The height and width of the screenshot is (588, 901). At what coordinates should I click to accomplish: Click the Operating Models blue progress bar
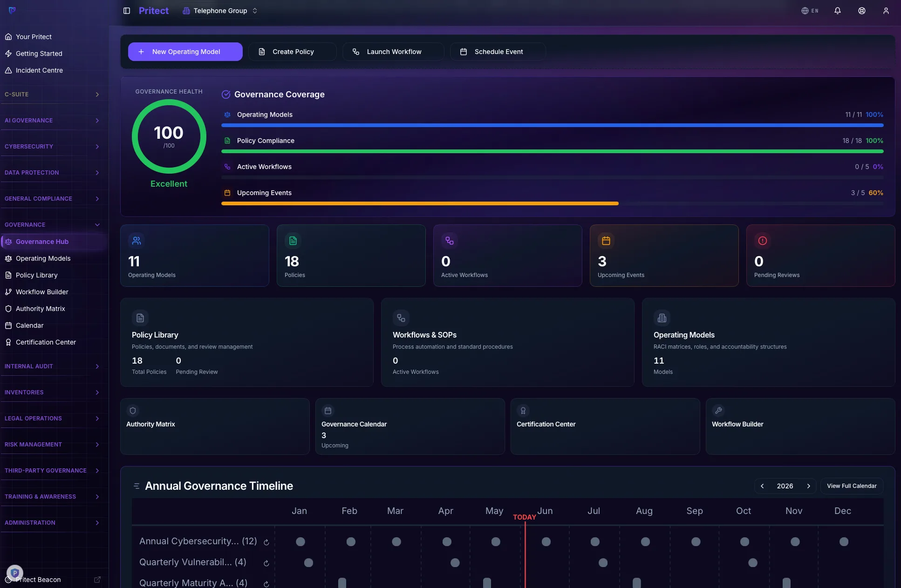(553, 125)
